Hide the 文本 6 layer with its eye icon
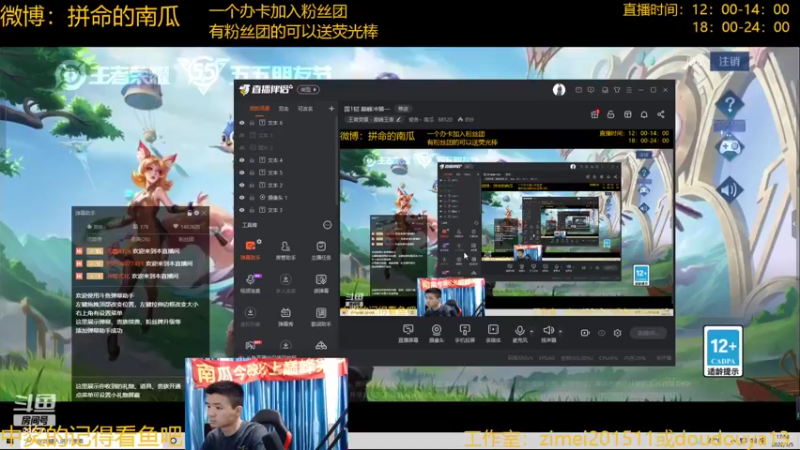Viewport: 800px width, 450px height. pyautogui.click(x=242, y=123)
